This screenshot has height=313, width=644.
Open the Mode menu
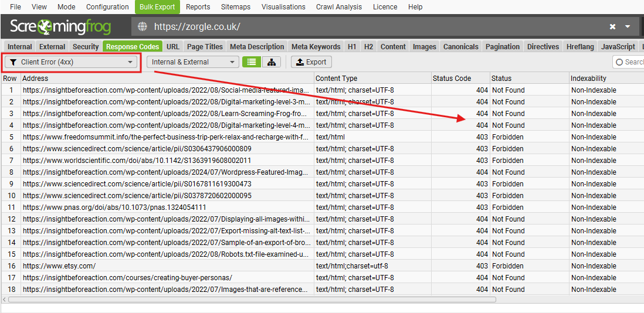66,7
